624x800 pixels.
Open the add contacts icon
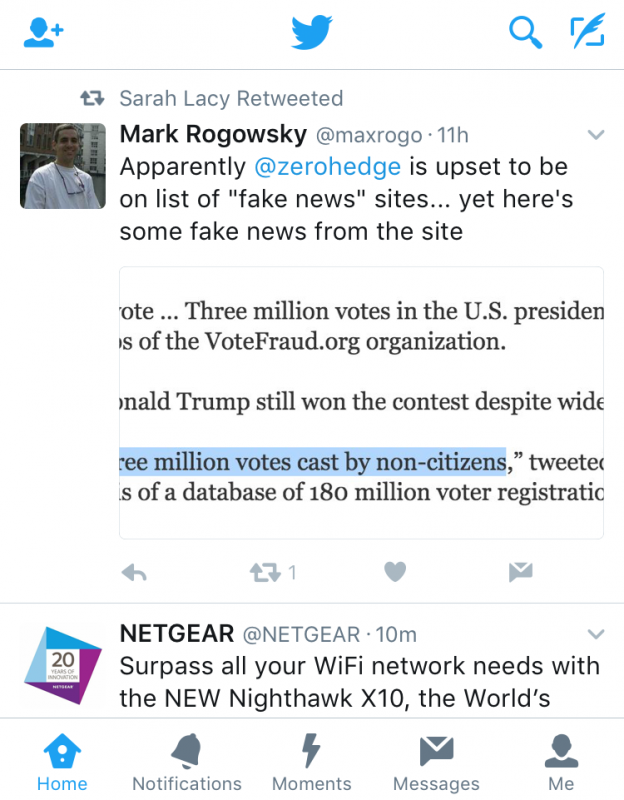[x=43, y=32]
